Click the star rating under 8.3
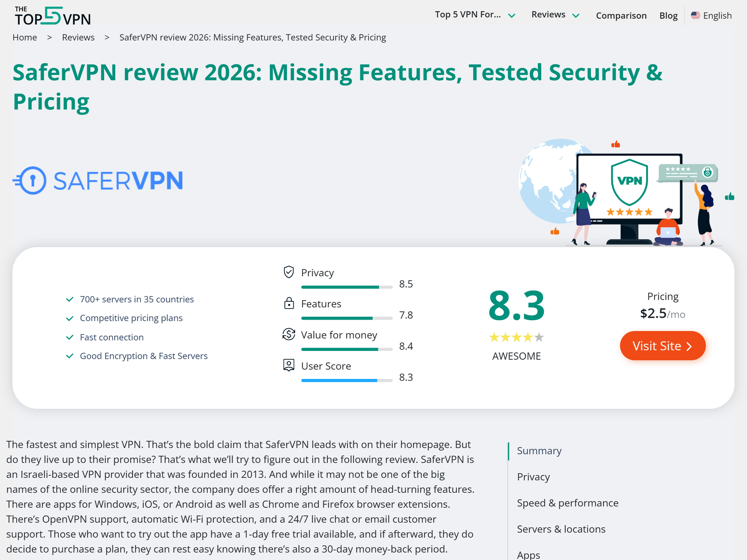The image size is (747, 560). [x=516, y=337]
